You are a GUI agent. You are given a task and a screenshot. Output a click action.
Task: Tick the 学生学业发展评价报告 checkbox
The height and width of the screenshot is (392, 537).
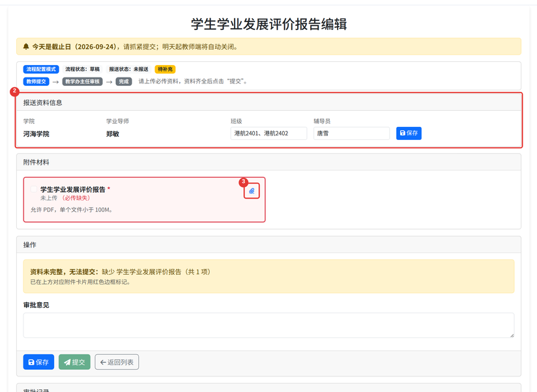pyautogui.click(x=34, y=189)
